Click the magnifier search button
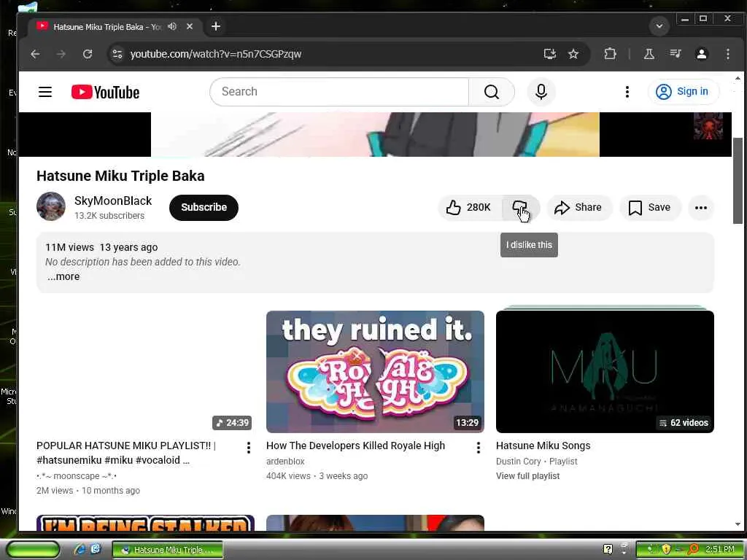The height and width of the screenshot is (560, 747). 491,91
